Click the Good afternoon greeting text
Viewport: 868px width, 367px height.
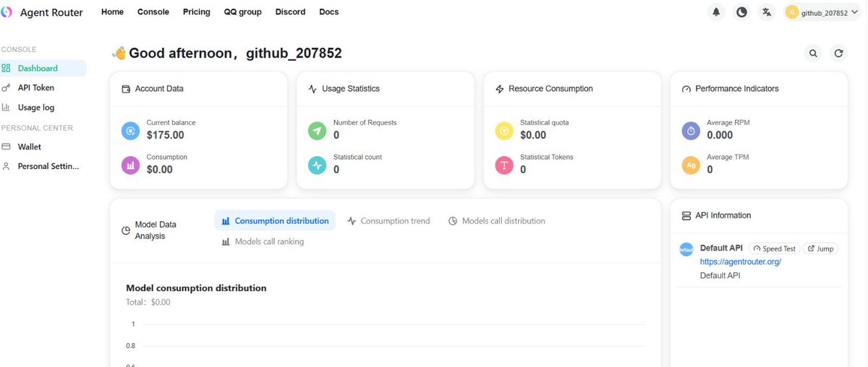point(235,53)
